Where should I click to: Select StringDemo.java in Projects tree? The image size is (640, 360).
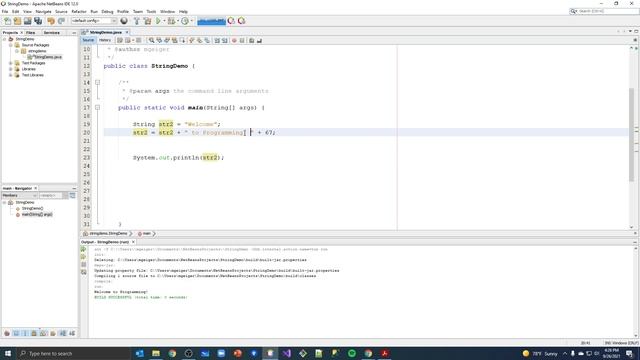click(x=44, y=57)
